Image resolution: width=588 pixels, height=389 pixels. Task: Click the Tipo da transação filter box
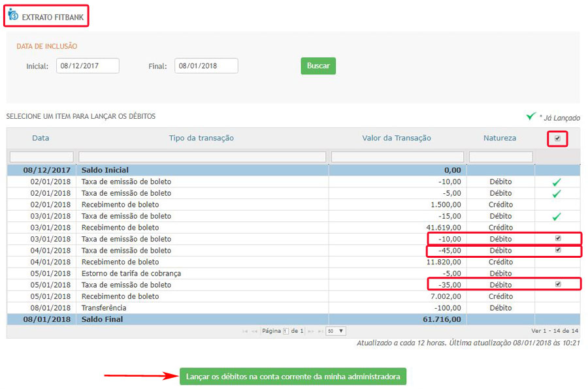pos(204,157)
